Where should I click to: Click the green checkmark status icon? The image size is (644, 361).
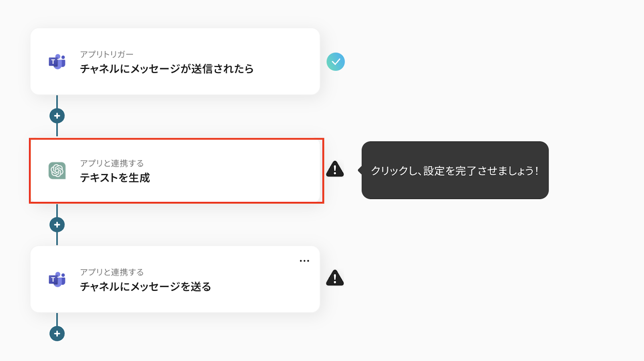(x=336, y=62)
